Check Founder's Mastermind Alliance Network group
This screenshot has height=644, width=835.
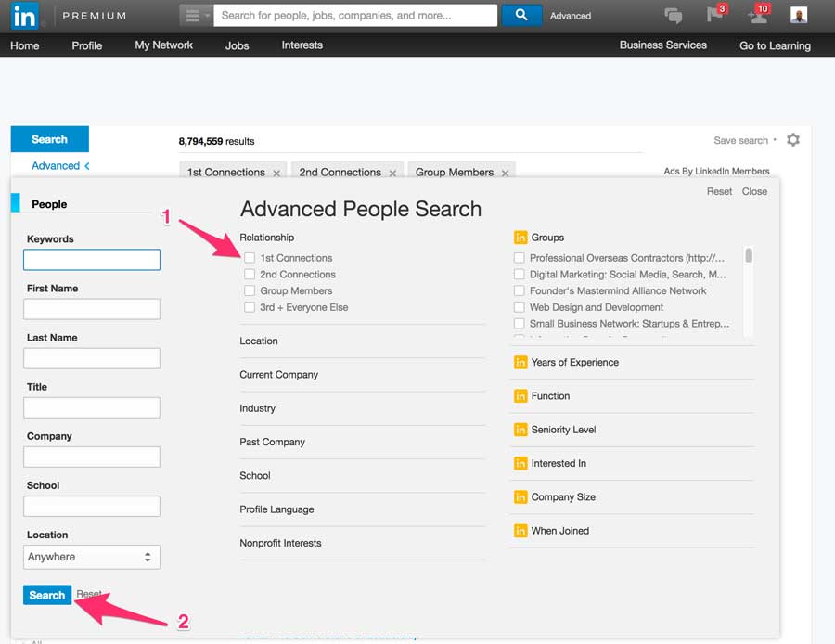tap(519, 290)
